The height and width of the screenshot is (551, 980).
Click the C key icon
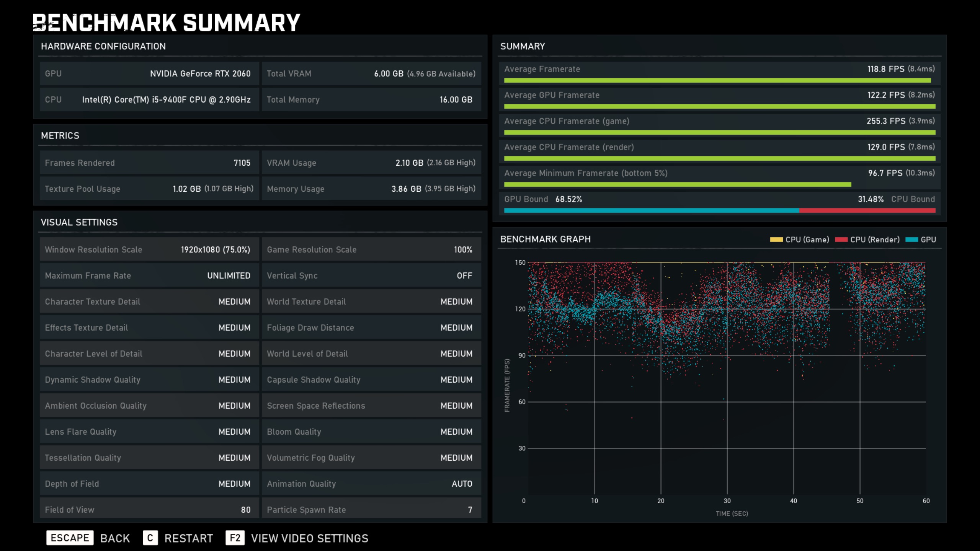point(150,538)
